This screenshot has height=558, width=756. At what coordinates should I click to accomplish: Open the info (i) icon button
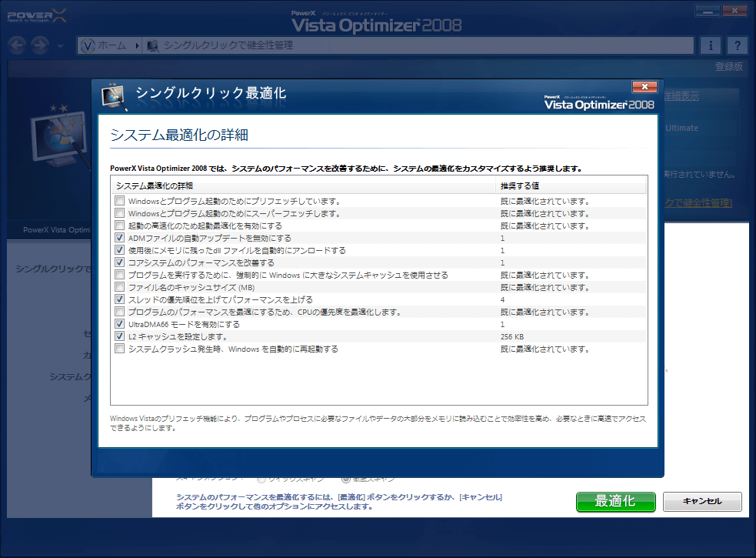[x=710, y=45]
